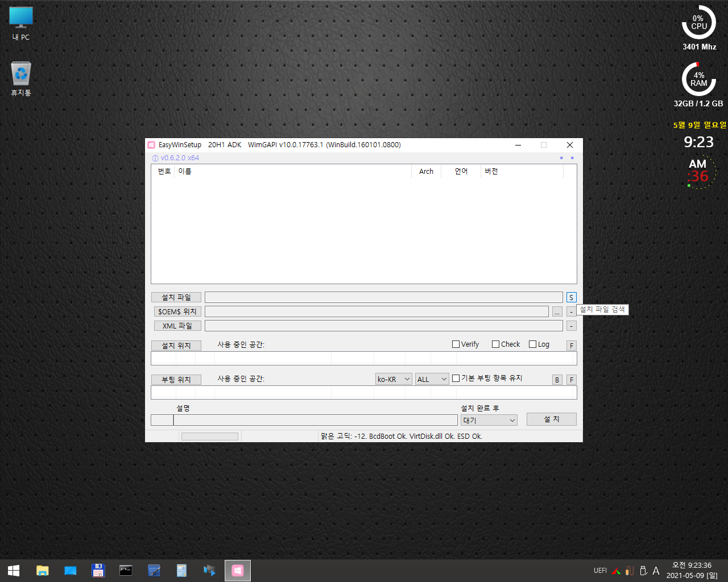Click the 맑은 고딕 status bar text

click(x=402, y=436)
